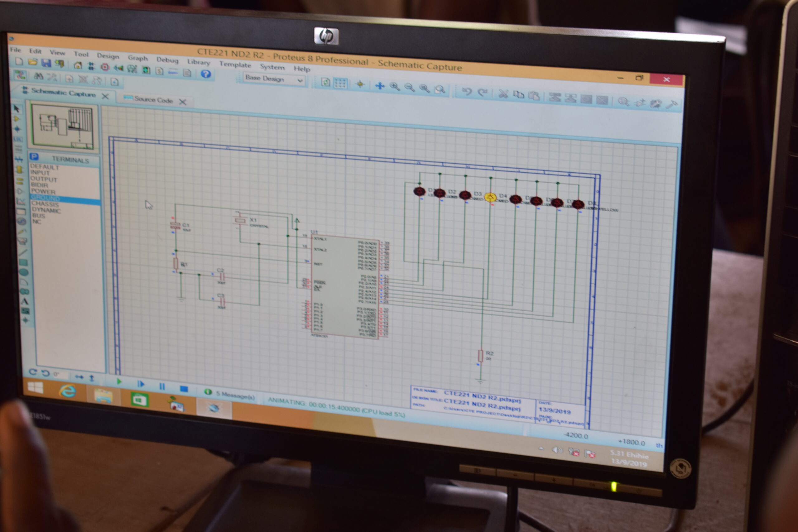Launch PCB Layout red chip icon
Screen dimensions: 798x532
[x=105, y=67]
